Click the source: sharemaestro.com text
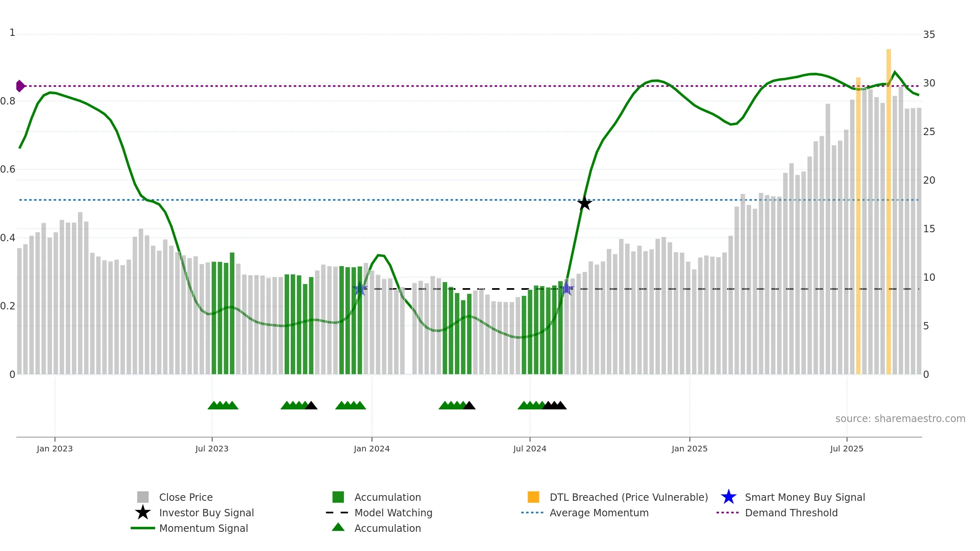Viewport: 980px width, 551px height. (x=900, y=419)
